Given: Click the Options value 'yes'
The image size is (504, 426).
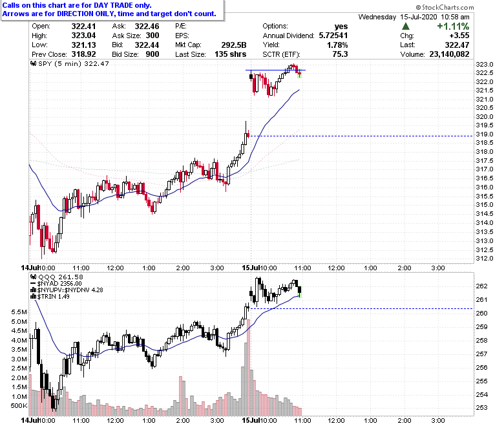Looking at the screenshot, I should [341, 27].
